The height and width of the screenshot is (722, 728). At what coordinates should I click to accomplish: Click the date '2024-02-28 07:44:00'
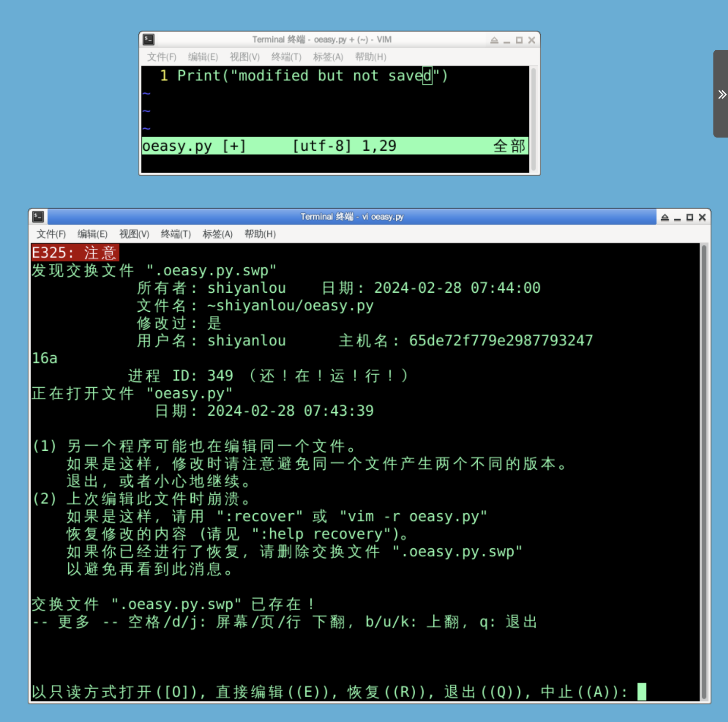coord(457,288)
